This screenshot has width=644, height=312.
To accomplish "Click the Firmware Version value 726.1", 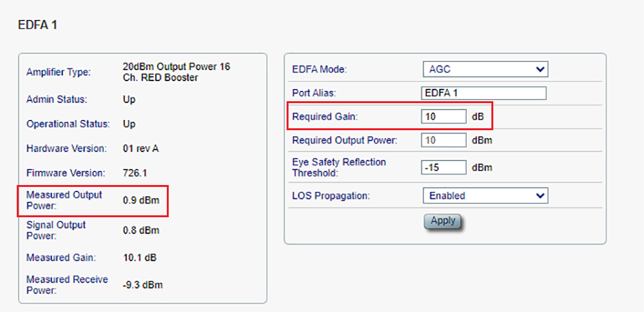I will coord(135,173).
